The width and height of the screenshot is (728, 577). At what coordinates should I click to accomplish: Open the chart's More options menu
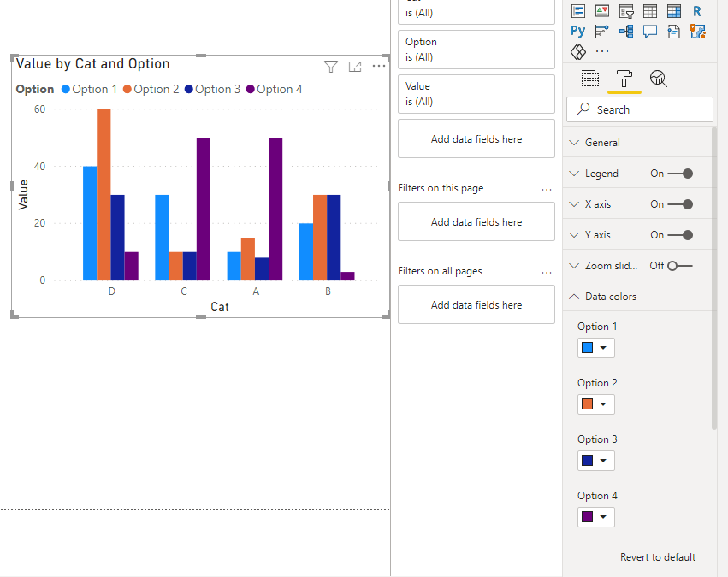point(379,67)
